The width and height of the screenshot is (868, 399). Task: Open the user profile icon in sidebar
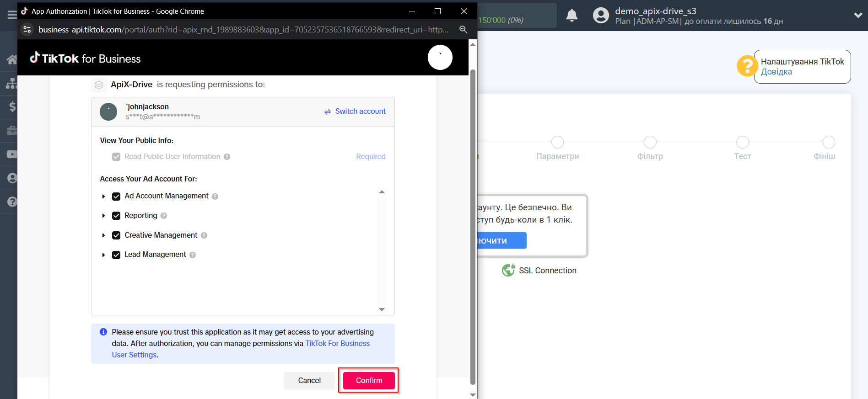tap(13, 178)
